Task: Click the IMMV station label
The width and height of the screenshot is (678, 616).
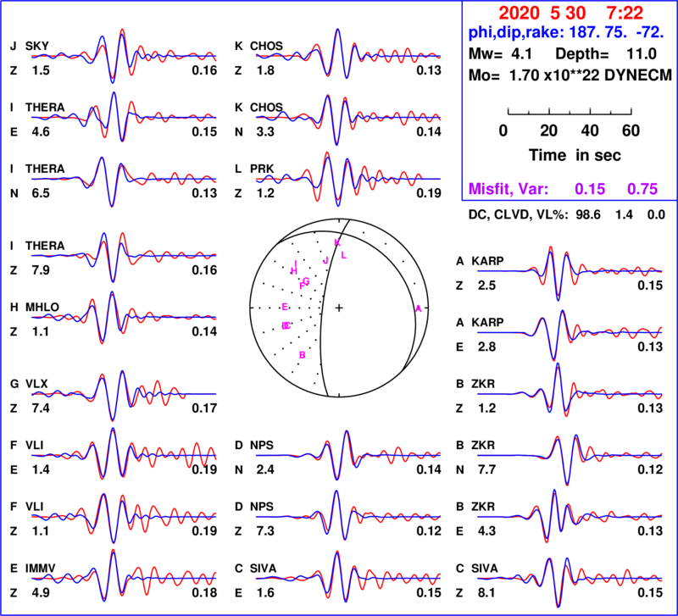Action: pos(40,568)
